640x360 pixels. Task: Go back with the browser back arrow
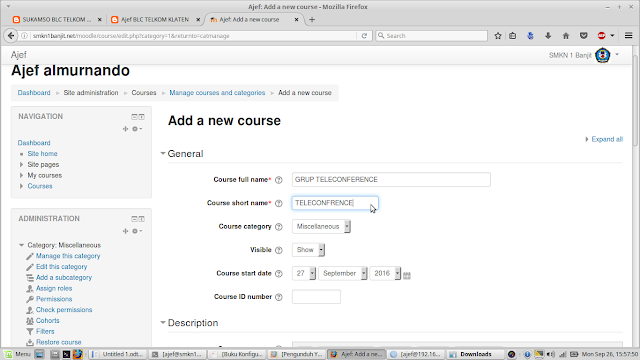point(11,36)
